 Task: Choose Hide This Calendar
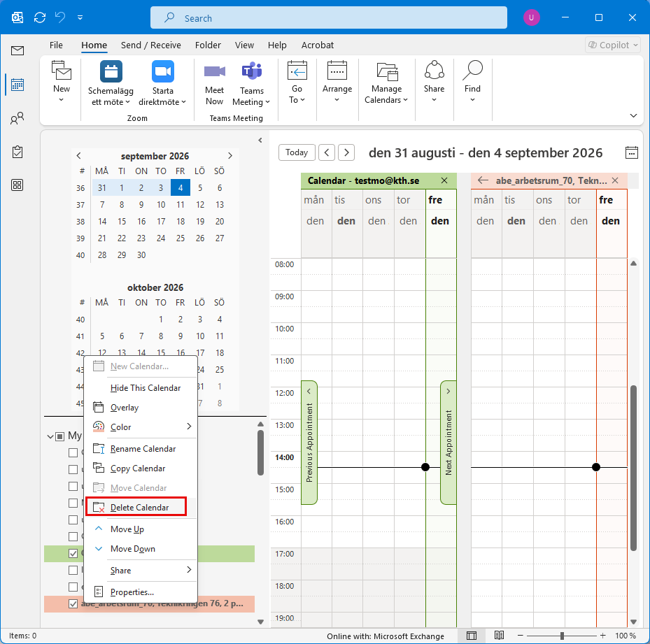tap(141, 388)
